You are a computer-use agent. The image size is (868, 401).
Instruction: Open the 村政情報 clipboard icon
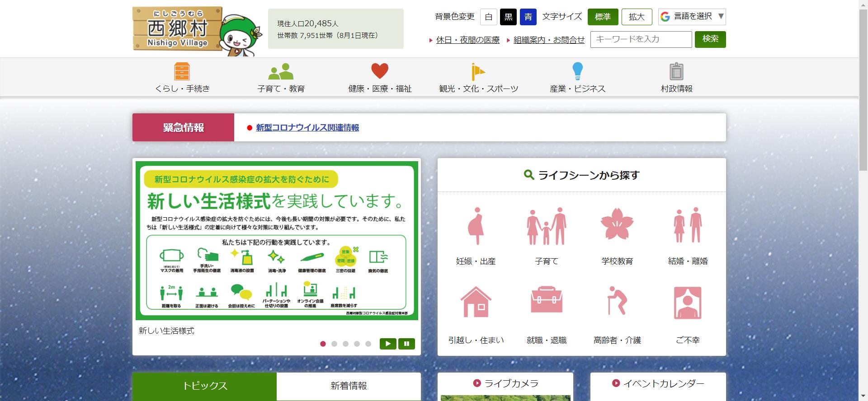[676, 71]
